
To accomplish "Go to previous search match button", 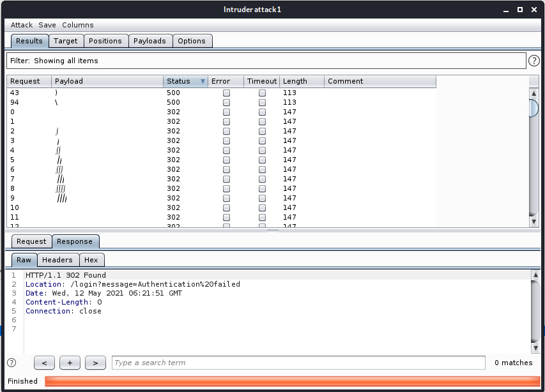I will 44,363.
